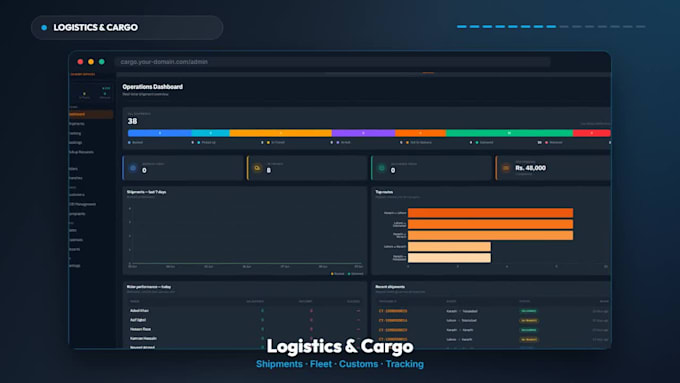The height and width of the screenshot is (383, 680).
Task: Click the cyan Picked up status segment
Action: pyautogui.click(x=211, y=133)
